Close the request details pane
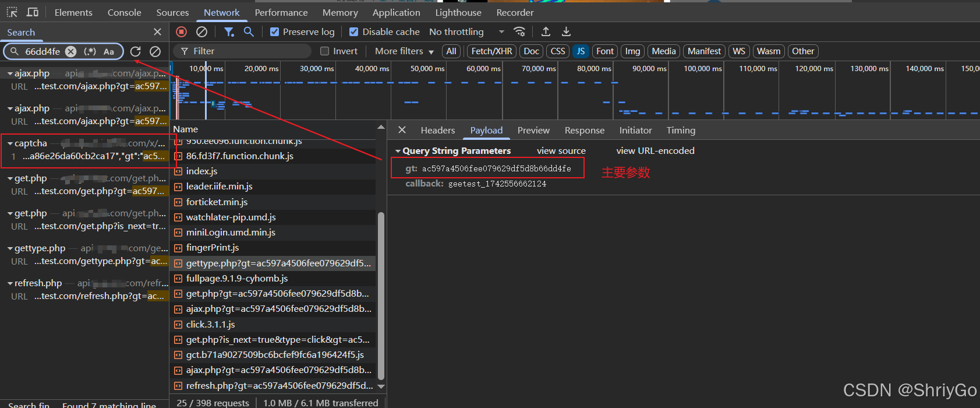The width and height of the screenshot is (980, 408). pos(402,130)
